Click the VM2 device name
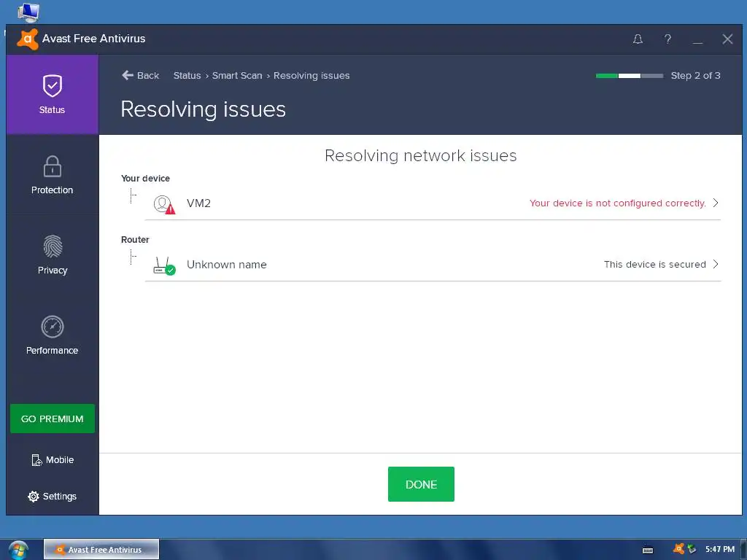 pyautogui.click(x=198, y=203)
